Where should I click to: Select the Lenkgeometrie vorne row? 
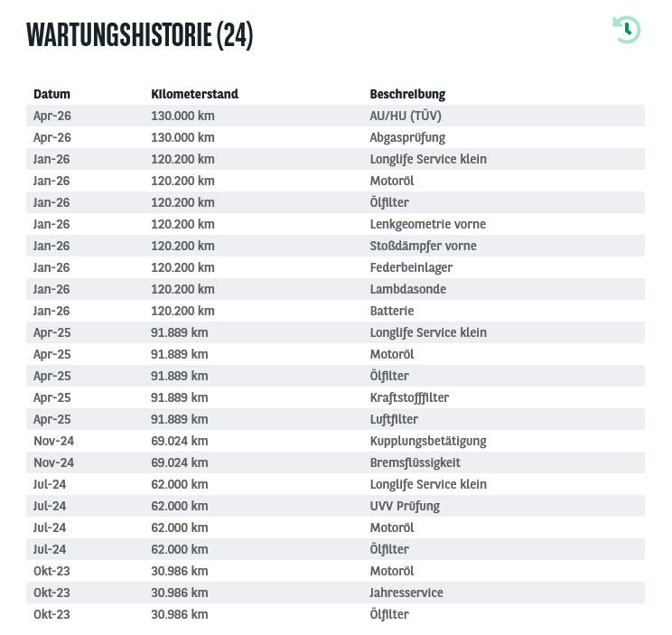pyautogui.click(x=336, y=224)
